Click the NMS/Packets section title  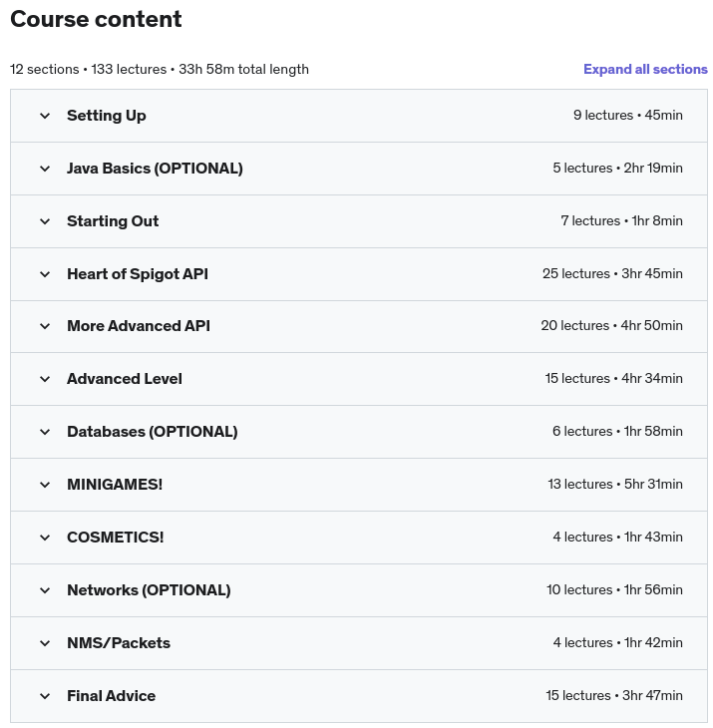119,643
